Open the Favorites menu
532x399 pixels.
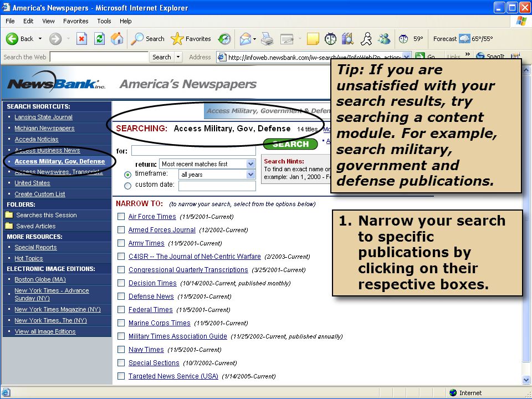[x=76, y=21]
